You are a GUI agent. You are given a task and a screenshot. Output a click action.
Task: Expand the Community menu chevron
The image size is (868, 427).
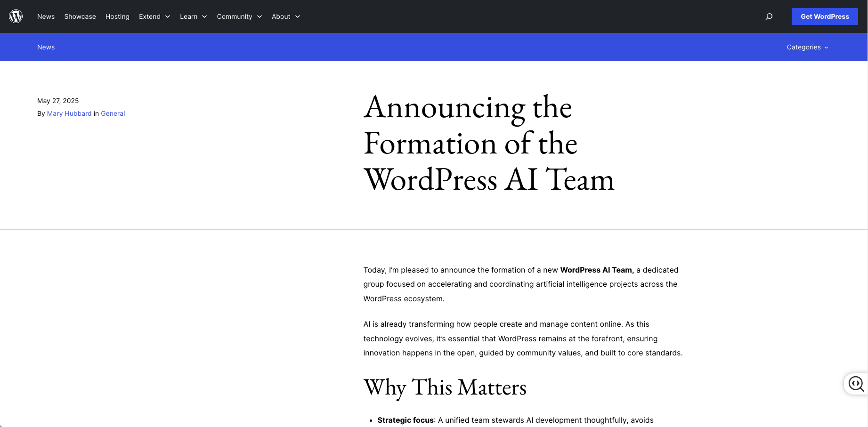coord(260,16)
